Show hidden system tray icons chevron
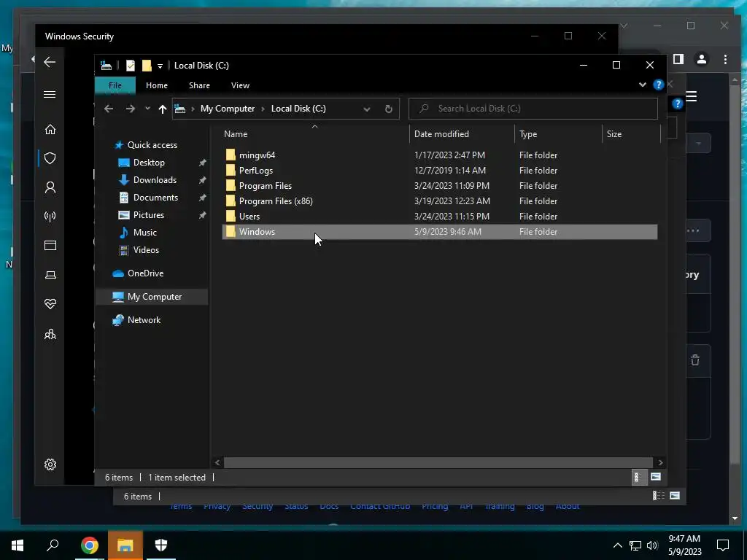The width and height of the screenshot is (747, 560). (617, 545)
